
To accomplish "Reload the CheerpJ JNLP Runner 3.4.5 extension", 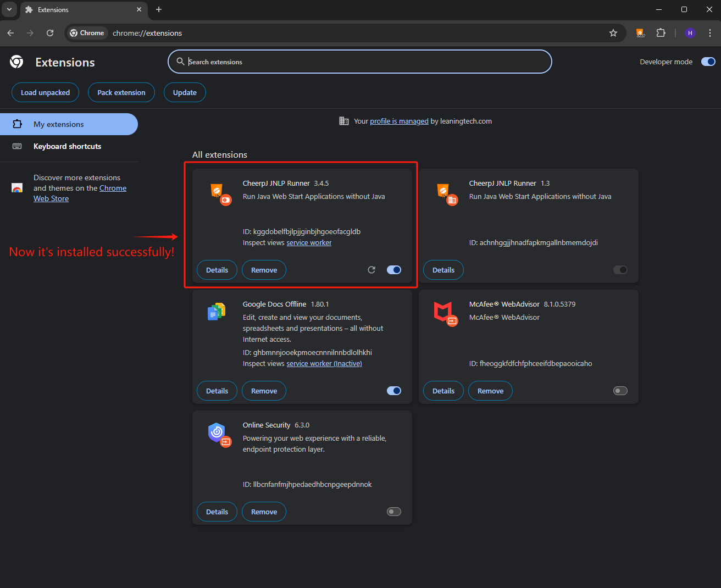I will tap(371, 270).
